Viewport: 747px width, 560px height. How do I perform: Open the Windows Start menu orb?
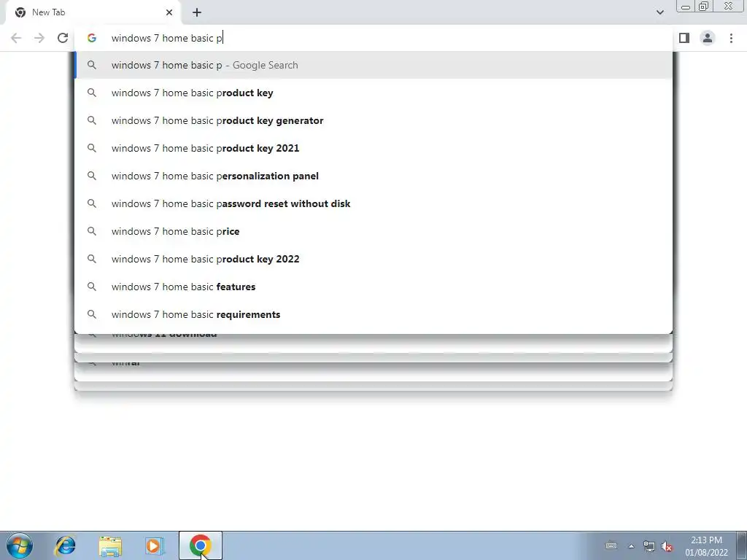pyautogui.click(x=20, y=545)
